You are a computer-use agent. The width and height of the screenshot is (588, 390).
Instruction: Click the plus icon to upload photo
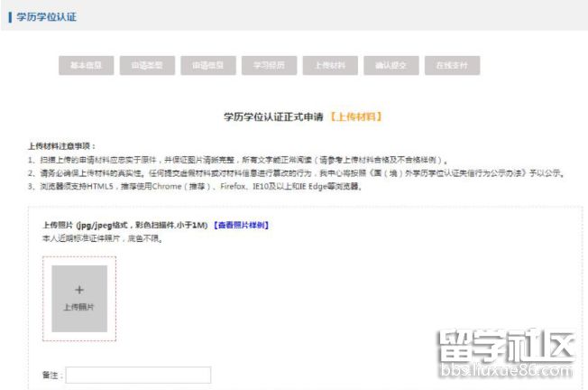79,290
